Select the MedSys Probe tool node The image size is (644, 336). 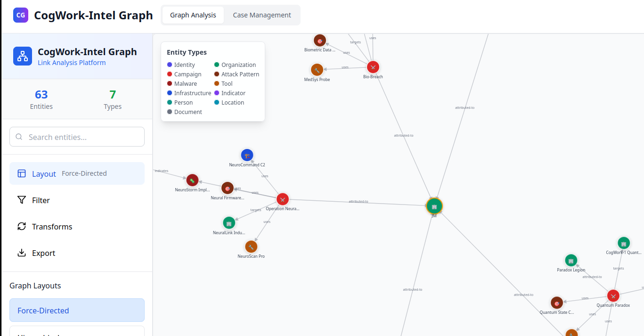click(317, 70)
